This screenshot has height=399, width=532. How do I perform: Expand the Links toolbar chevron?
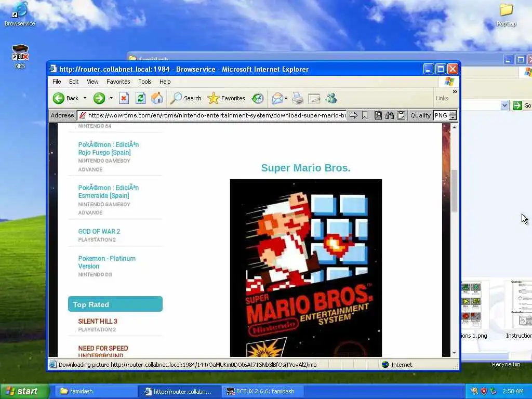[x=455, y=91]
